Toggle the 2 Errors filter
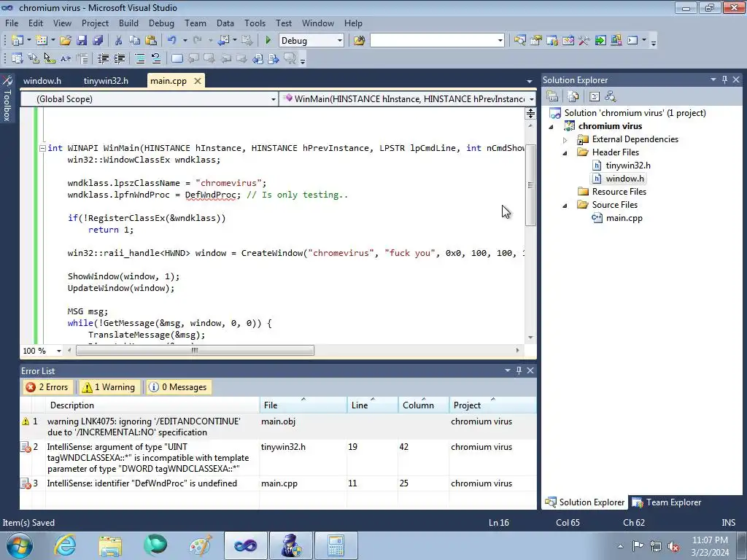 pos(47,387)
